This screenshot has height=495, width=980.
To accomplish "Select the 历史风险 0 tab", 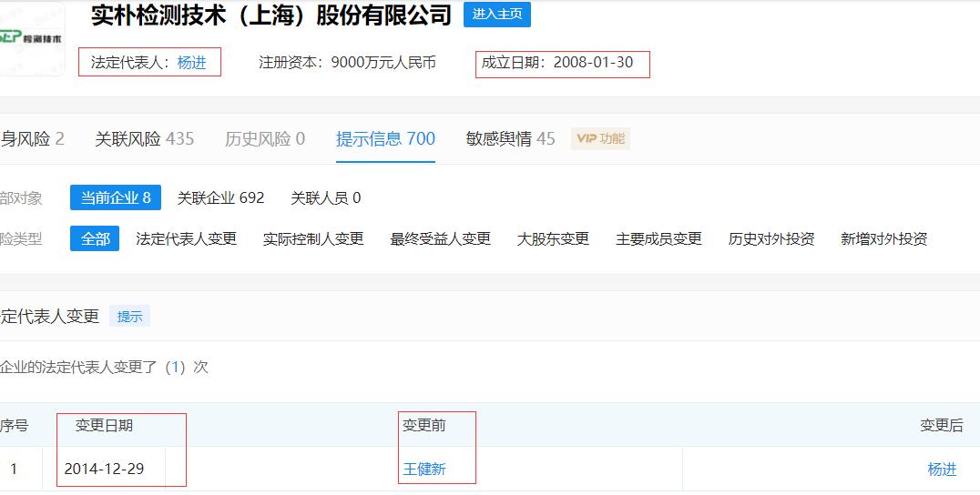I will coord(265,138).
